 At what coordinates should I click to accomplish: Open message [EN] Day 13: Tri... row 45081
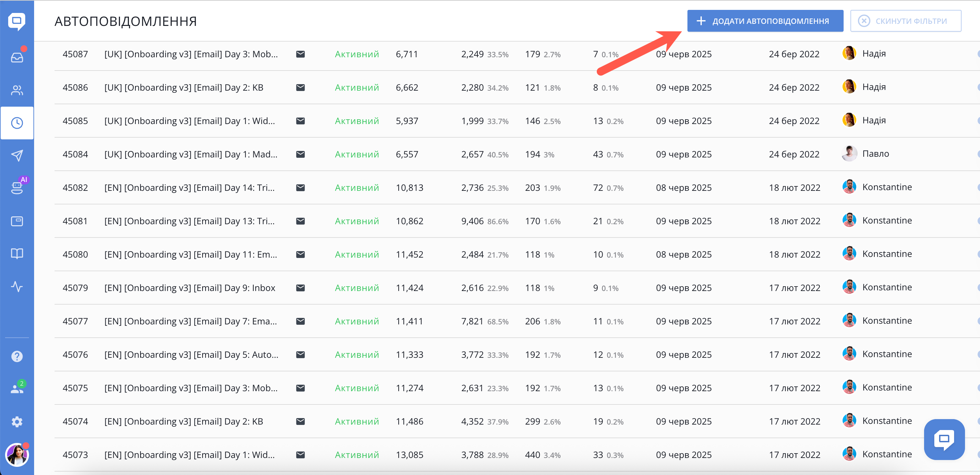click(190, 221)
